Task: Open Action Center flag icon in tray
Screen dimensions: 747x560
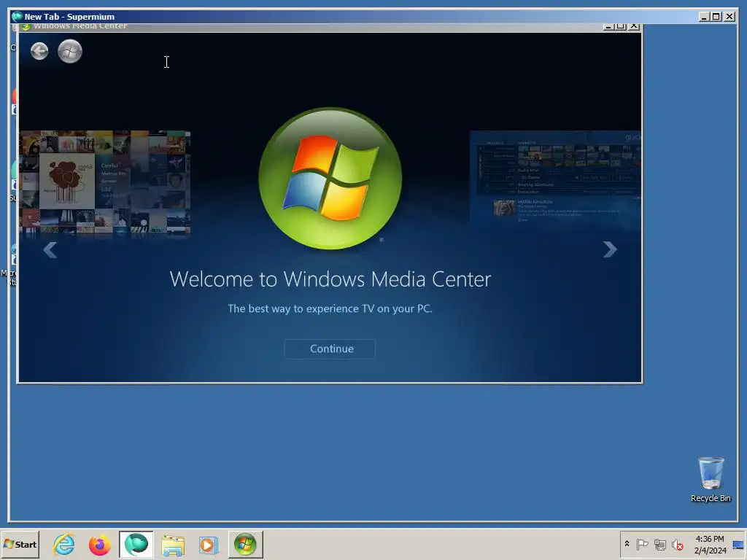Action: click(642, 544)
